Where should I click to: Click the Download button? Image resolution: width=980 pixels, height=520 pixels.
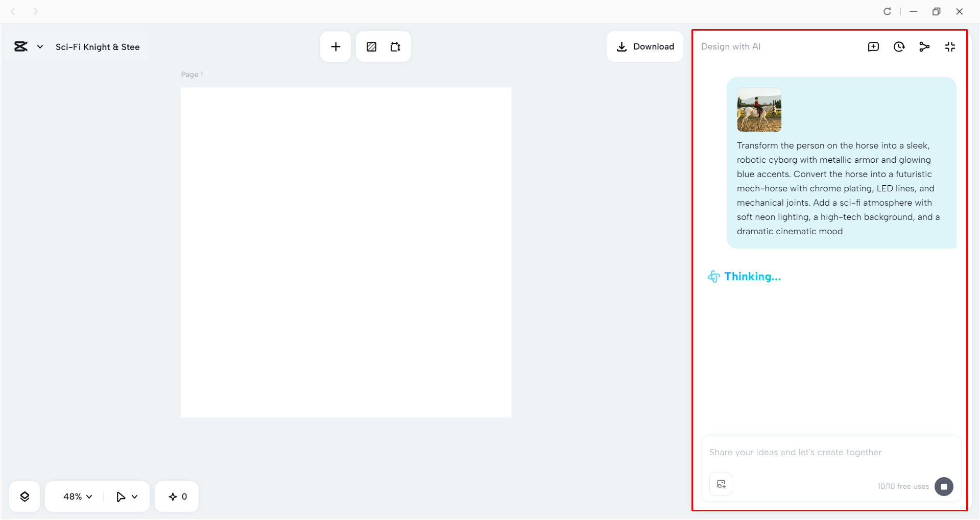coord(645,46)
